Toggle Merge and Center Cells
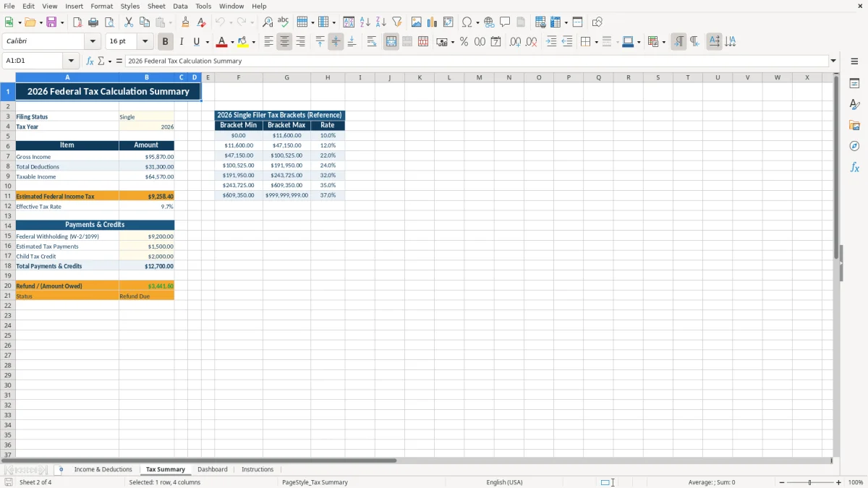The width and height of the screenshot is (868, 488). coord(391,42)
